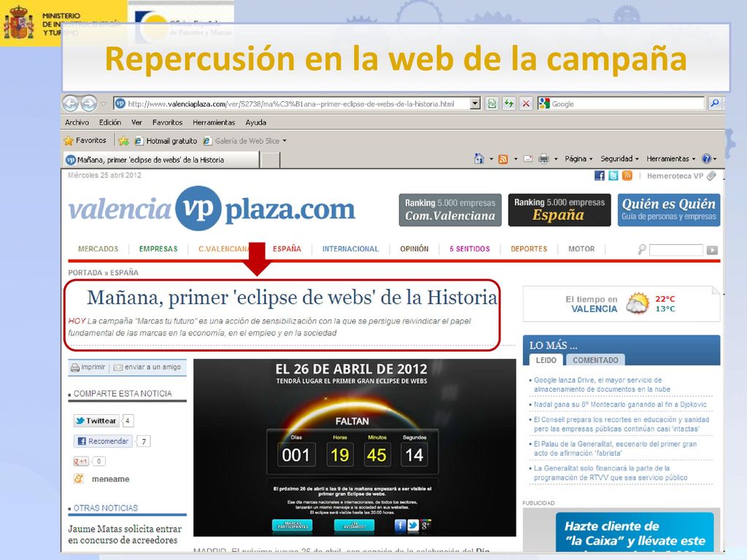This screenshot has width=747, height=560.
Task: Go to the EMPRESAS section
Action: coord(158,249)
